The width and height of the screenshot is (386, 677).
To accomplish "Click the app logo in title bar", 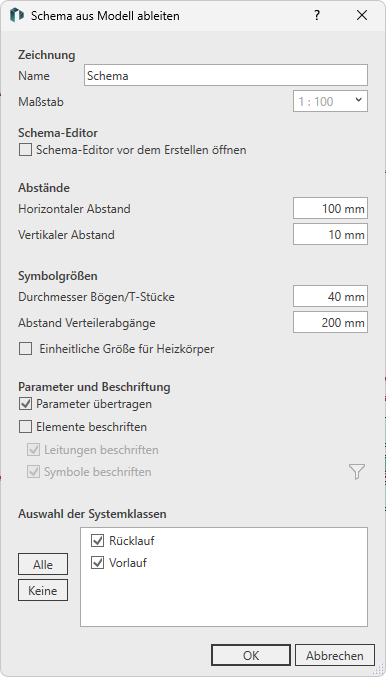I will (x=16, y=16).
